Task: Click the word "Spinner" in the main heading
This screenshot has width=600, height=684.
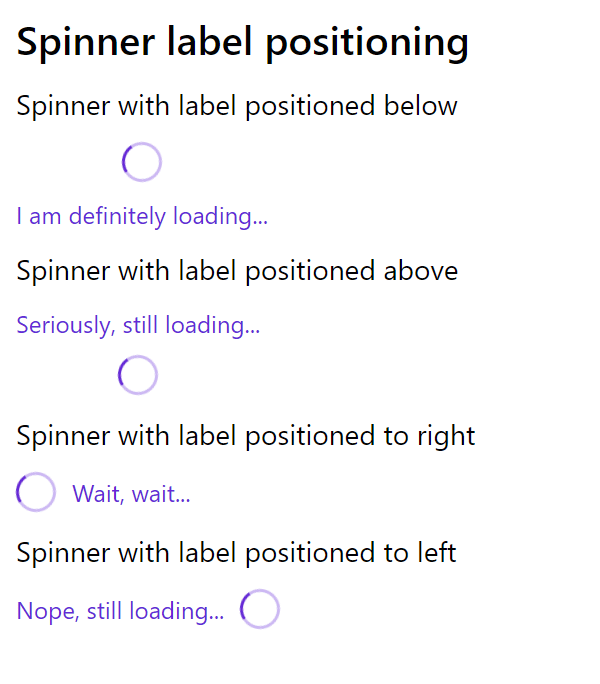Action: (x=87, y=42)
